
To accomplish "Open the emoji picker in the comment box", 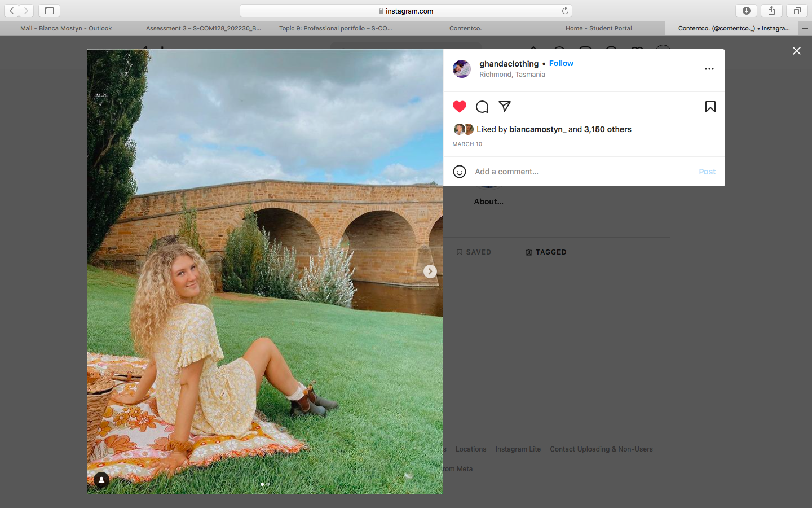I will 460,172.
